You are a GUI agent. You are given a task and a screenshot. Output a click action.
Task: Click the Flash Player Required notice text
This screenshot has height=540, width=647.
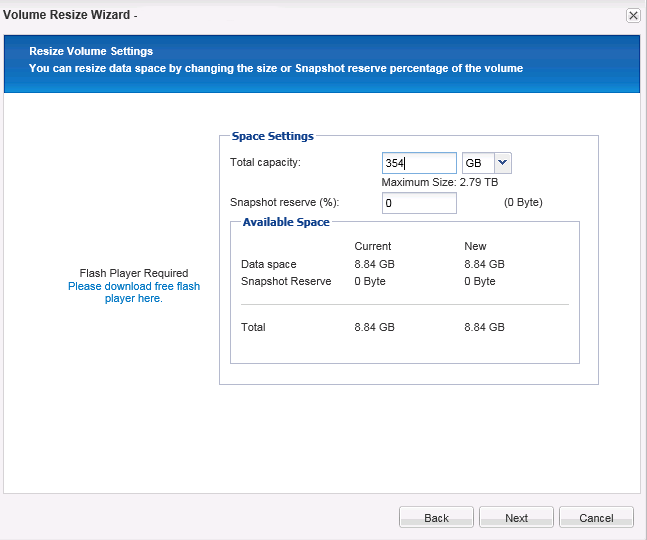point(134,273)
